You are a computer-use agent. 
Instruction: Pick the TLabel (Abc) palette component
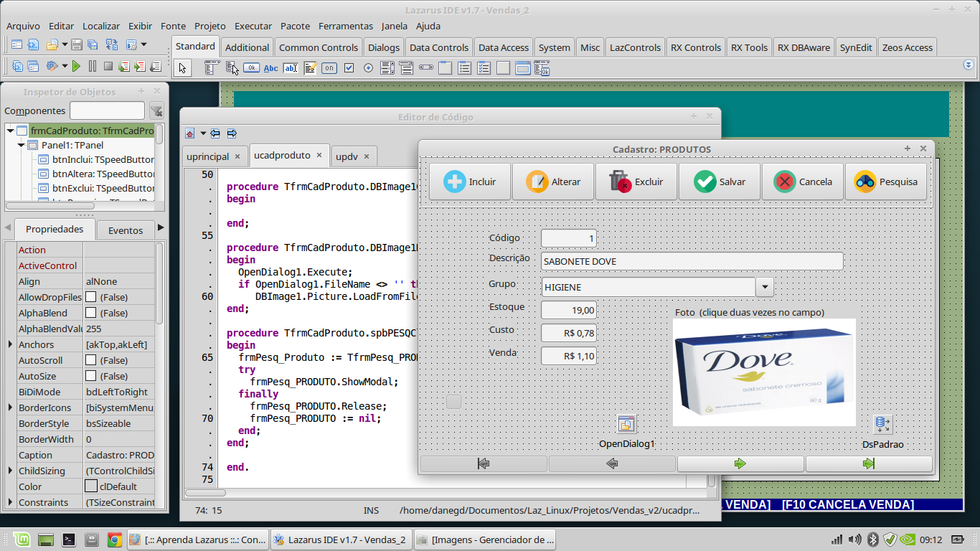pos(270,68)
